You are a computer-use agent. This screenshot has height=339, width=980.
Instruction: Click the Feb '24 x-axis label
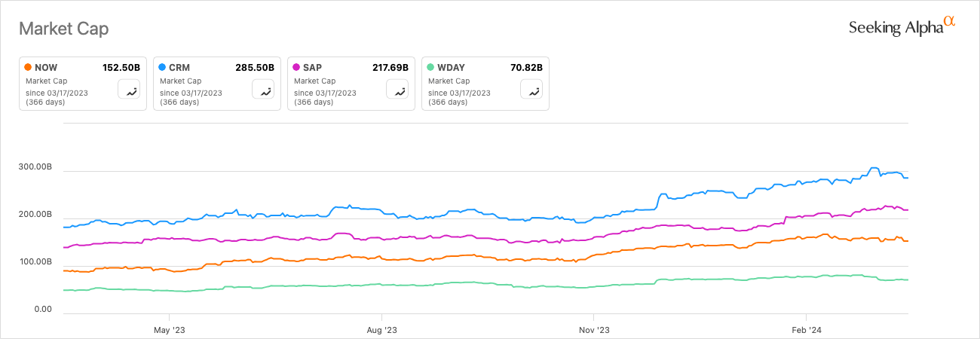(806, 329)
